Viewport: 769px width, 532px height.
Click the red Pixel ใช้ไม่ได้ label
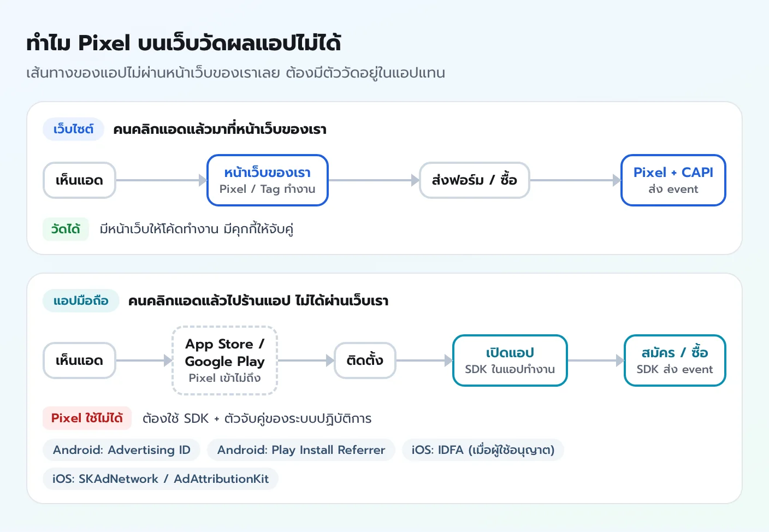pyautogui.click(x=87, y=418)
